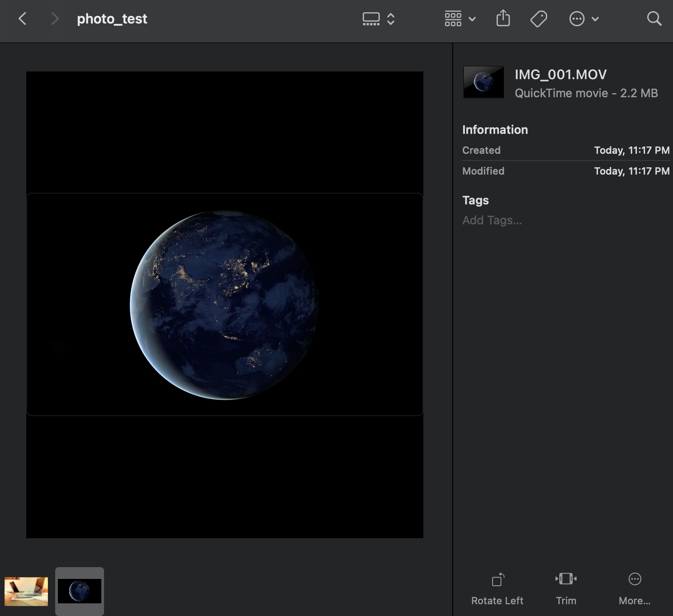Viewport: 673px width, 616px height.
Task: Click the Tags icon in the toolbar
Action: (539, 19)
